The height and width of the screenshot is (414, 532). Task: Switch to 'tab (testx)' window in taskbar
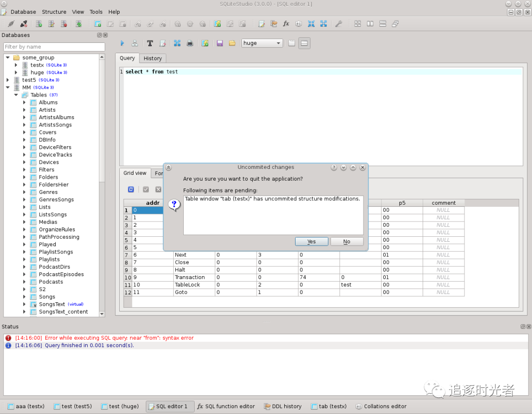tap(329, 406)
